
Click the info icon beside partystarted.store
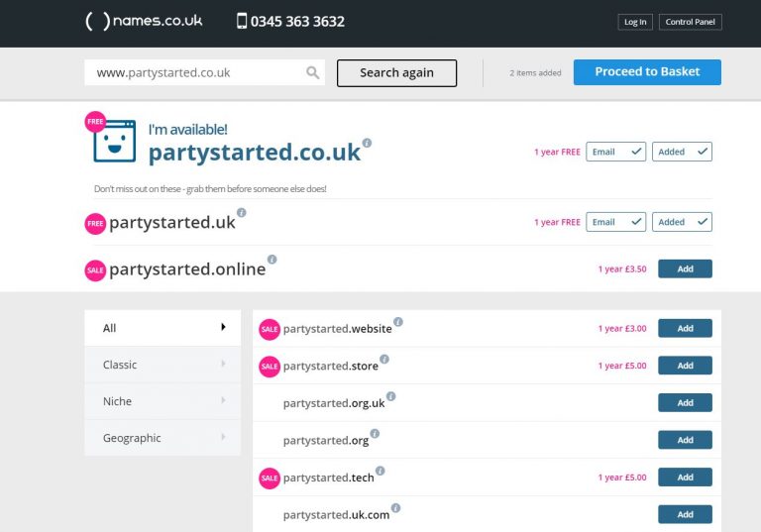click(384, 359)
